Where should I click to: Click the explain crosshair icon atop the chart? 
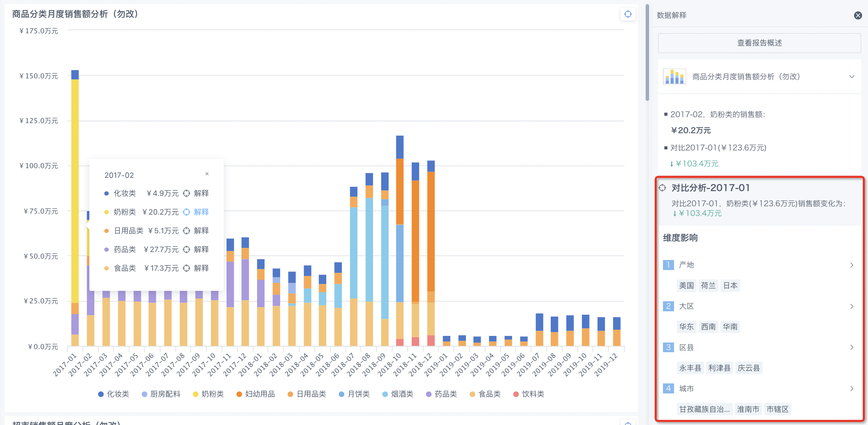point(628,14)
